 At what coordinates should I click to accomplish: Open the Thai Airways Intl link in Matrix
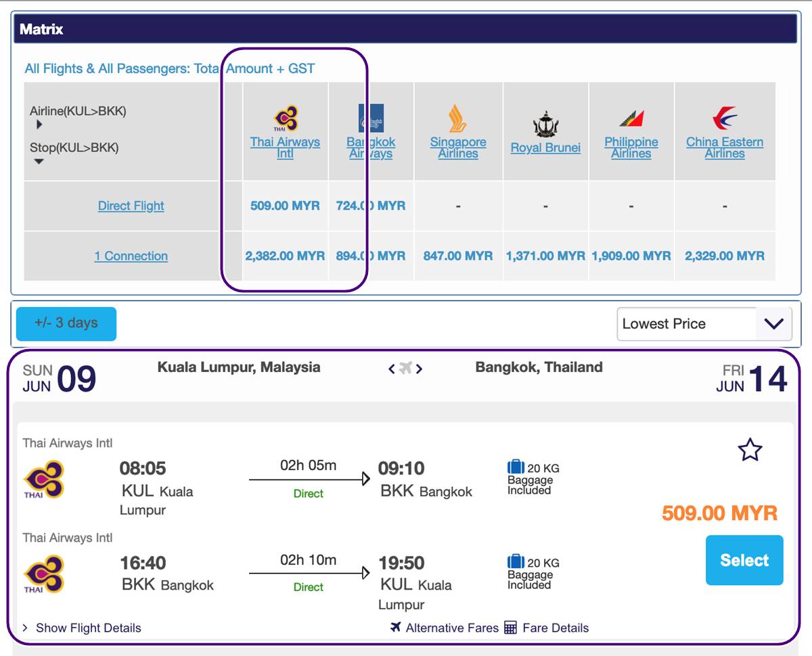[x=285, y=147]
